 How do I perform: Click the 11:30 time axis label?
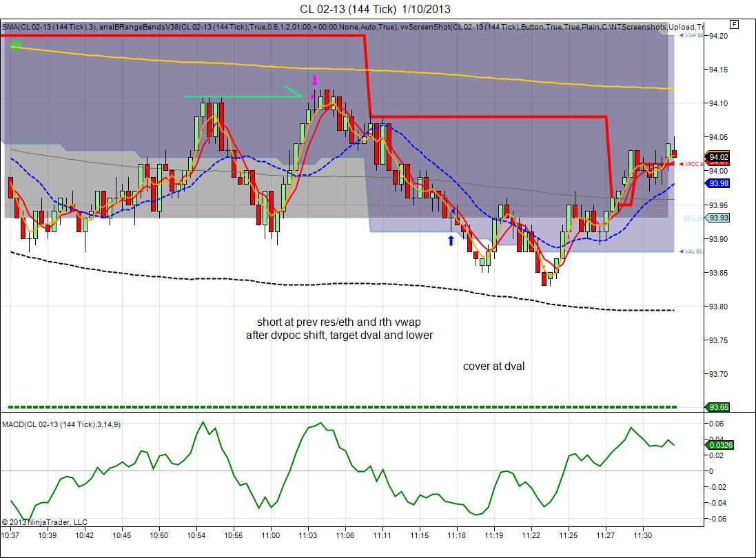tap(643, 535)
